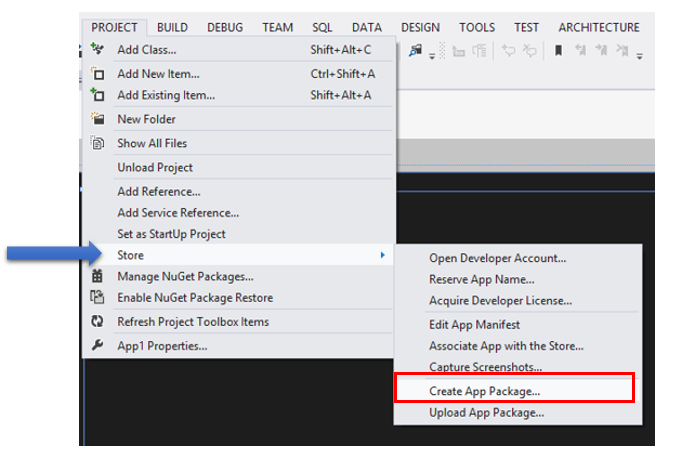Open the BUILD menu
The width and height of the screenshot is (687, 457).
[x=172, y=28]
